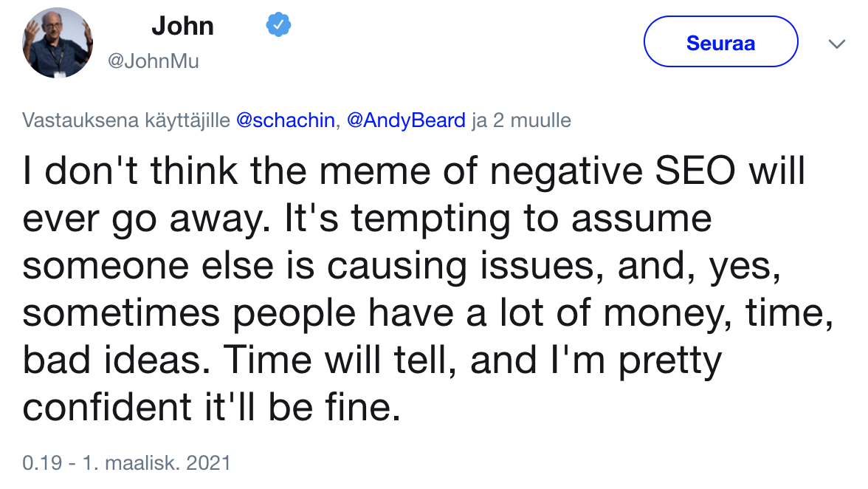This screenshot has width=868, height=489.
Task: Click the display name John
Action: (x=183, y=25)
